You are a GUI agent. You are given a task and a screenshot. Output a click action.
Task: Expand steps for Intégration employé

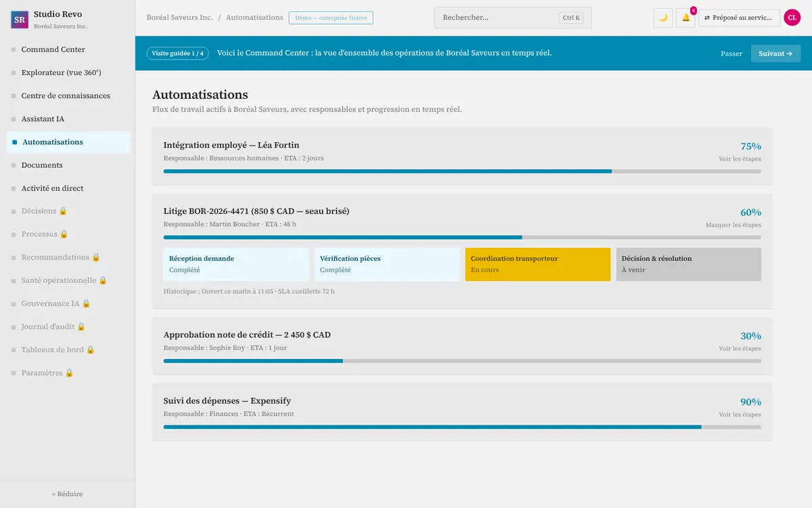740,159
